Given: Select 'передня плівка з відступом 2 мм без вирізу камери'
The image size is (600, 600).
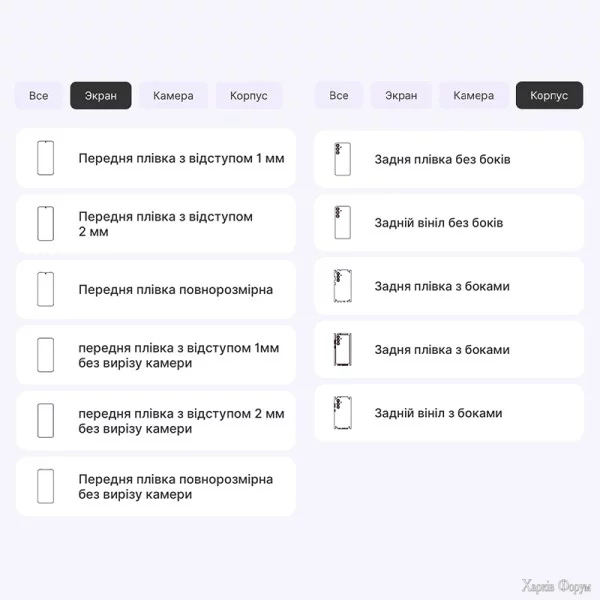Looking at the screenshot, I should click(x=181, y=421).
